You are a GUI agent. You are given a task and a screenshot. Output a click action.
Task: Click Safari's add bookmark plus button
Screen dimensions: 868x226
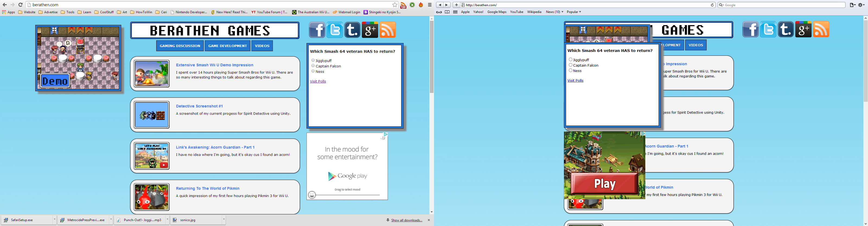coord(456,5)
